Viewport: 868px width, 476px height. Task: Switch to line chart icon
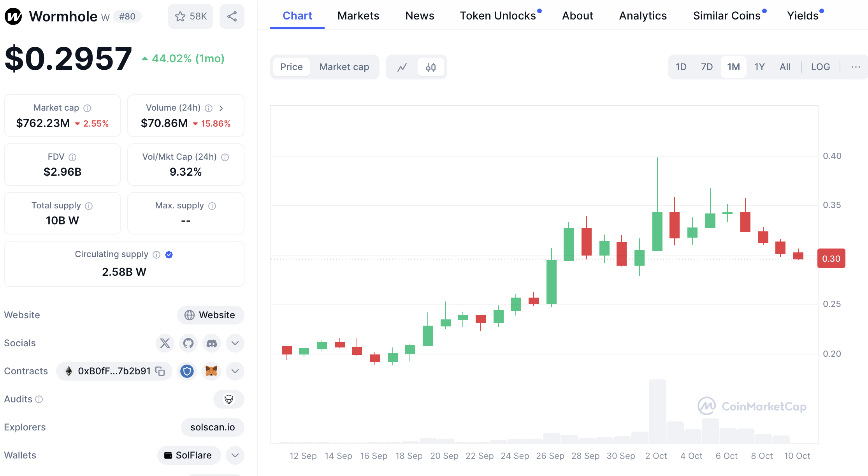402,67
